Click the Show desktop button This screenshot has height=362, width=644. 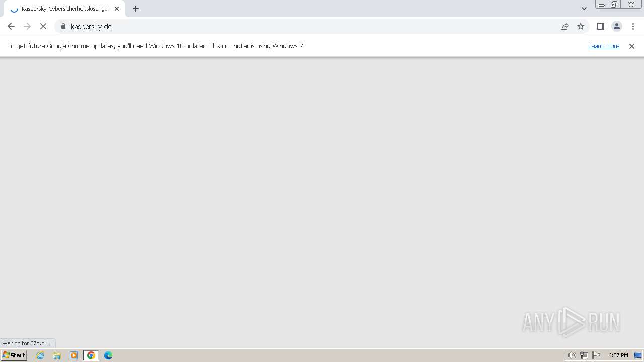638,355
